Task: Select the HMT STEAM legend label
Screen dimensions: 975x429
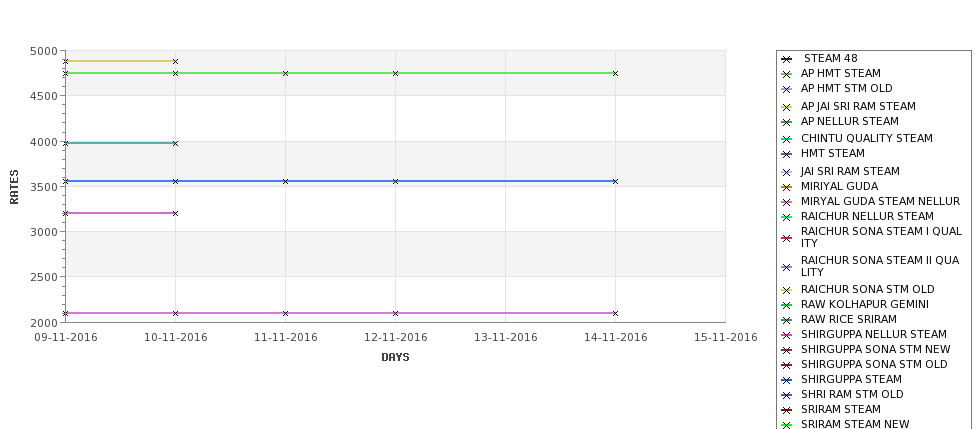Action: point(833,153)
